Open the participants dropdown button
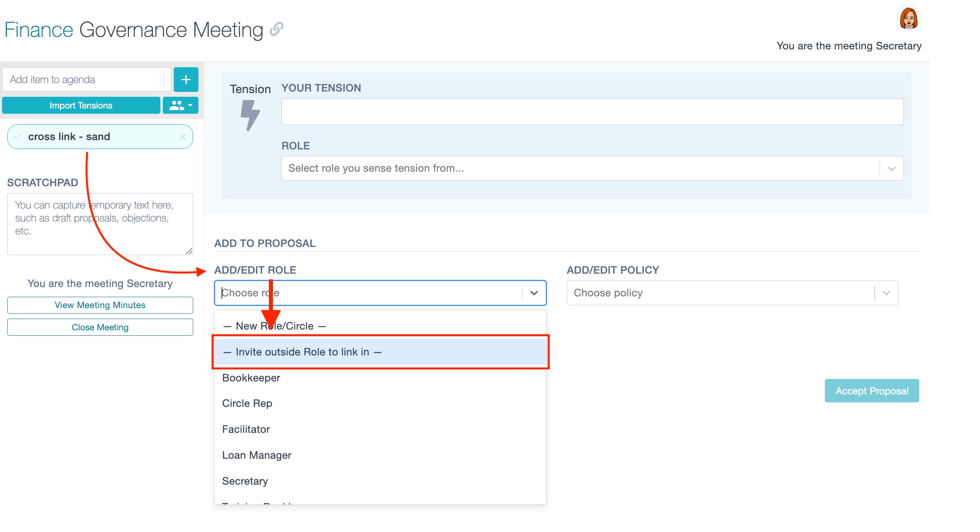 click(x=181, y=105)
